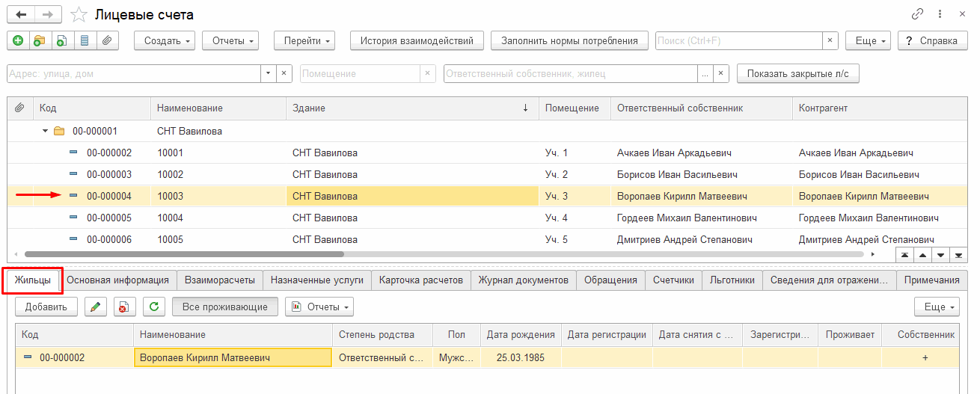Click the search field 'Поиск (Ctrl+F)'

[x=738, y=41]
